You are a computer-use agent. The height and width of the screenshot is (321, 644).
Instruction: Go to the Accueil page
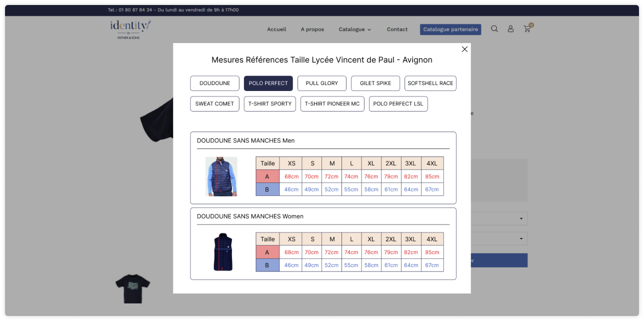pyautogui.click(x=276, y=29)
